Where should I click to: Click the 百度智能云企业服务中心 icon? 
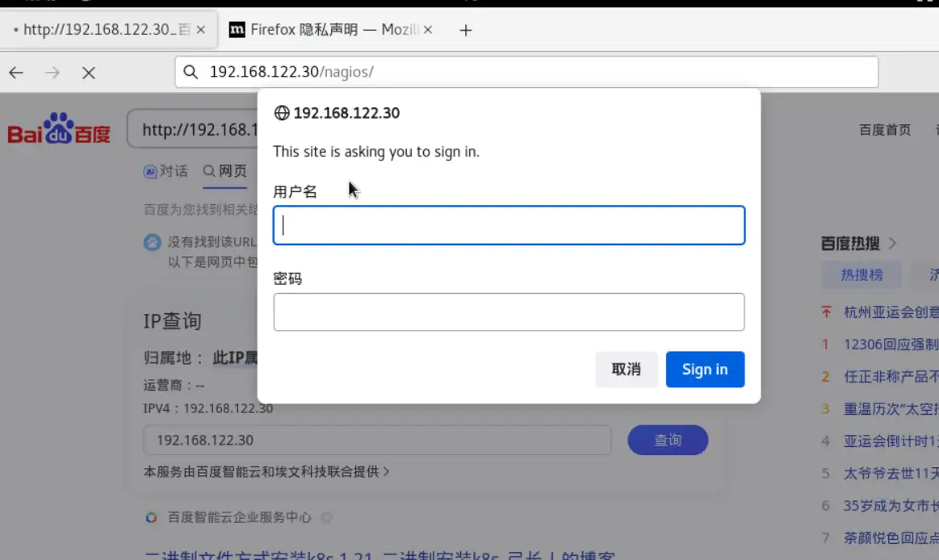[151, 517]
